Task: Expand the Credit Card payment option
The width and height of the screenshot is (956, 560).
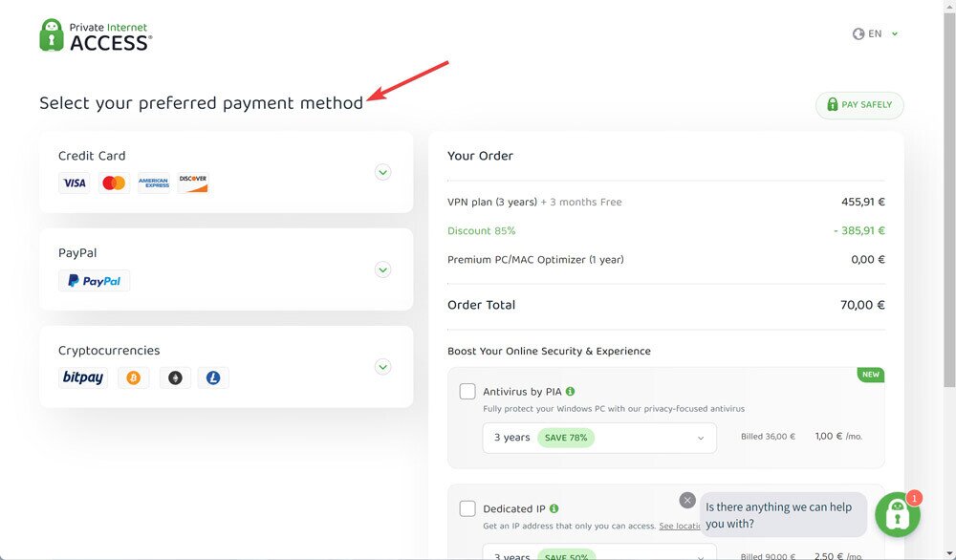Action: pos(383,172)
